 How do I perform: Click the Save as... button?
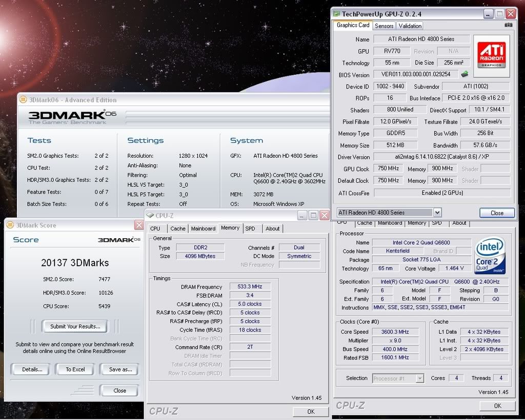(x=120, y=369)
